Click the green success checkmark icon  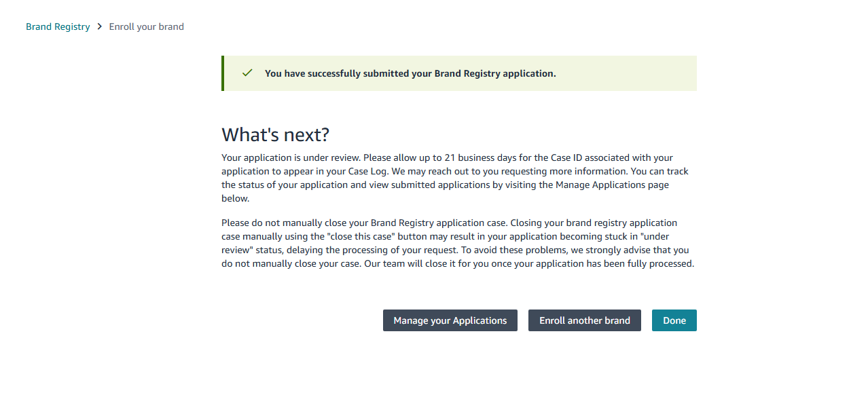click(247, 73)
